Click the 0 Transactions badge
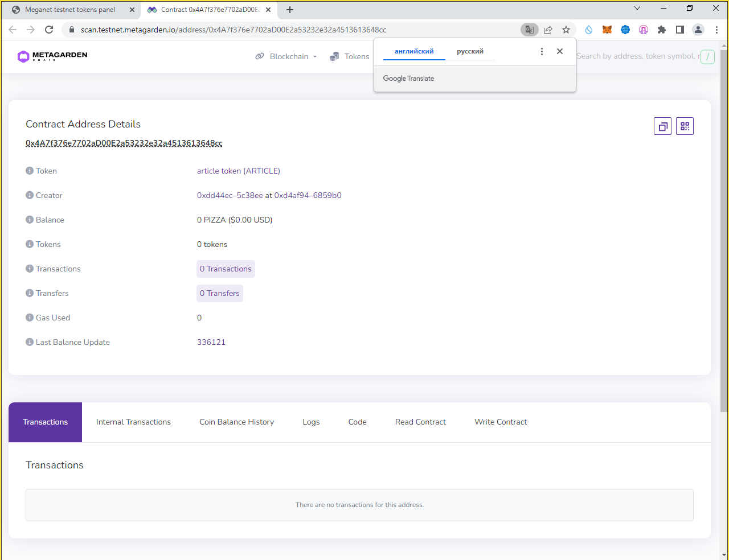Image resolution: width=729 pixels, height=560 pixels. coord(226,269)
